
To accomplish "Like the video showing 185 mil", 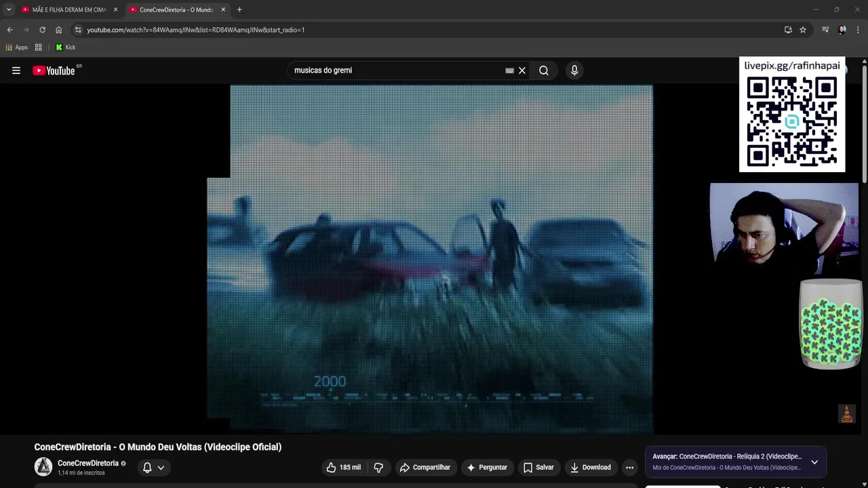I will click(x=344, y=467).
